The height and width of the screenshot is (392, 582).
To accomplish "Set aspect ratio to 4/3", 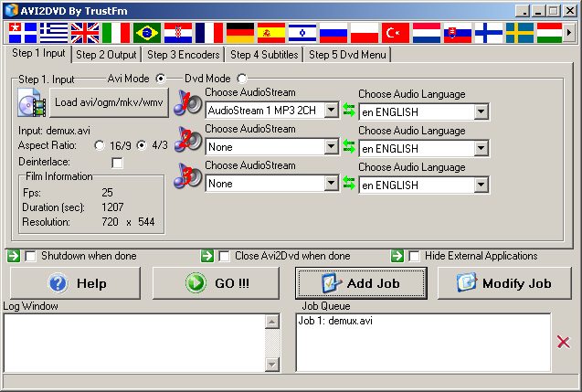I will [142, 145].
